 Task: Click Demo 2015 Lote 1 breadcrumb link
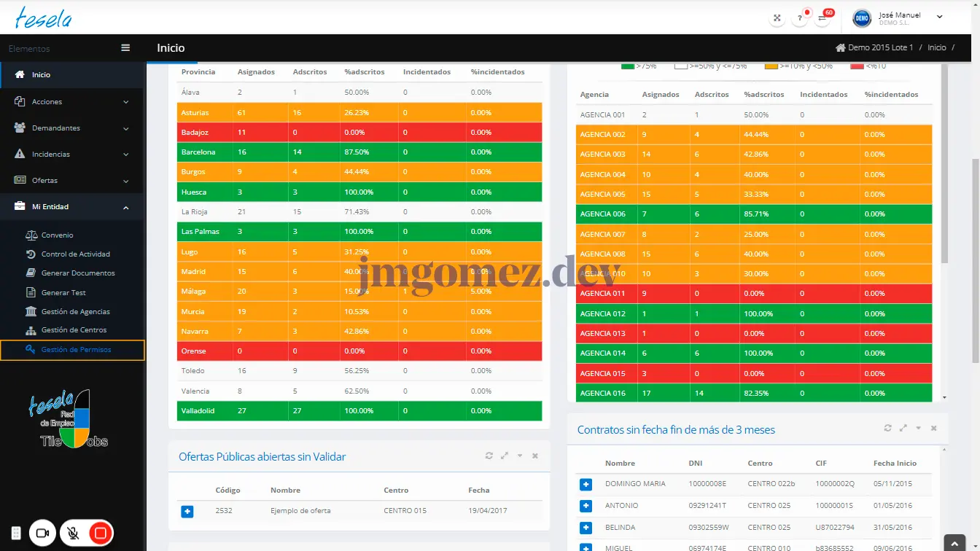(x=879, y=48)
